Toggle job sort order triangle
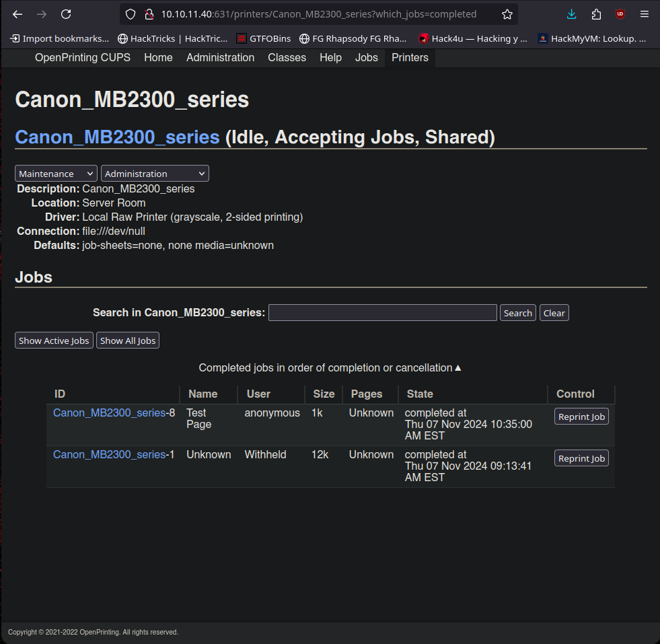The height and width of the screenshot is (644, 660). (x=458, y=368)
